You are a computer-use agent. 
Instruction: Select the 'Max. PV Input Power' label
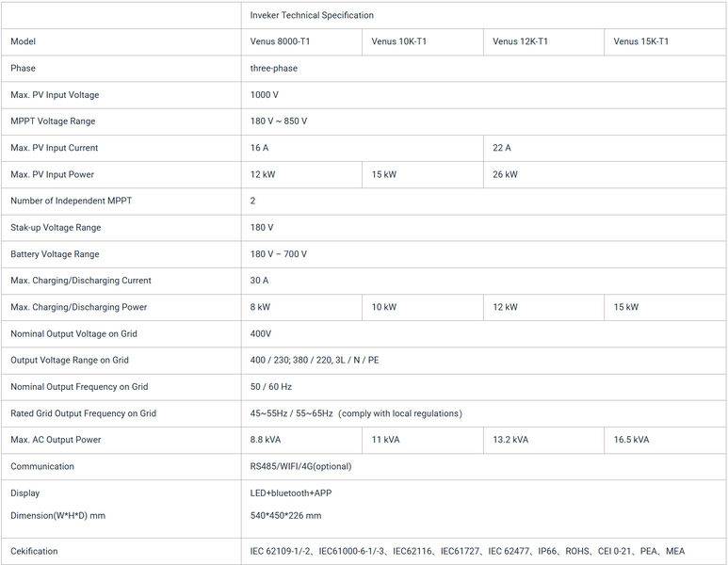[52, 174]
